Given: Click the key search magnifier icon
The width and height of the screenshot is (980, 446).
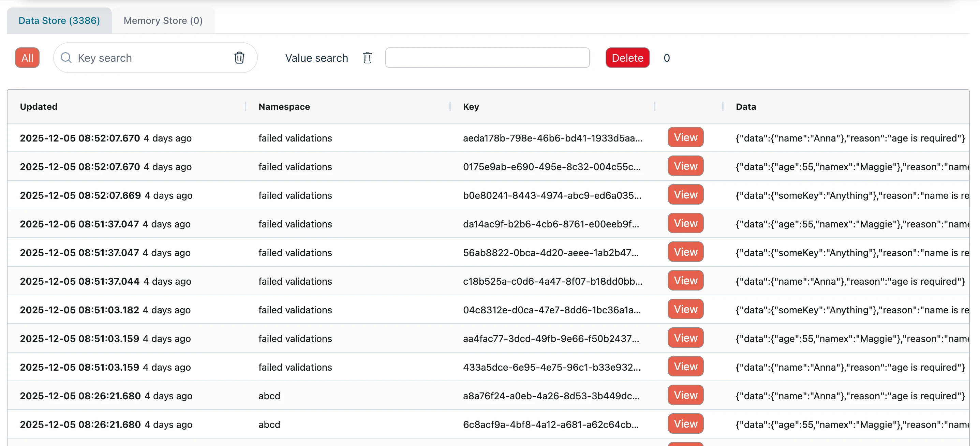Looking at the screenshot, I should (x=66, y=58).
